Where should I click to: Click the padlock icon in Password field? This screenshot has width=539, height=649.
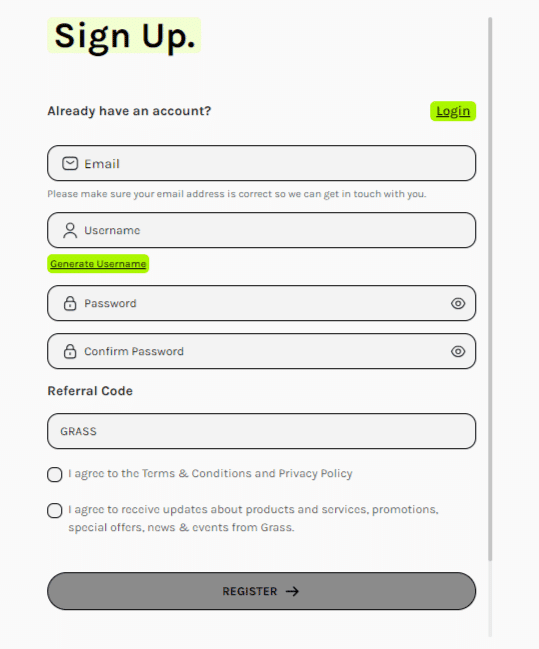coord(70,303)
